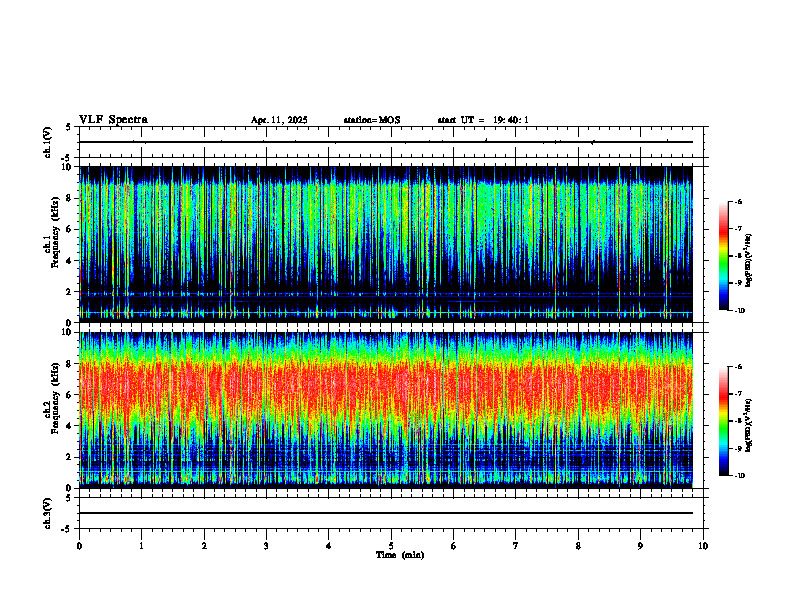
Task: Click the ch.1 color bar log(PSD) unit label
Action: click(749, 260)
